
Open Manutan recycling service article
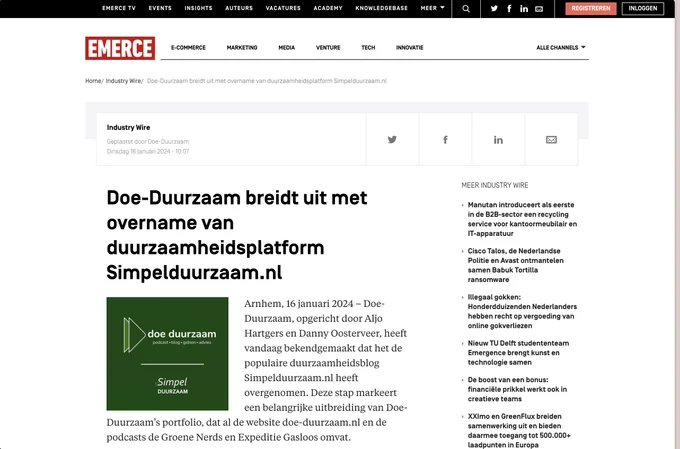point(522,219)
